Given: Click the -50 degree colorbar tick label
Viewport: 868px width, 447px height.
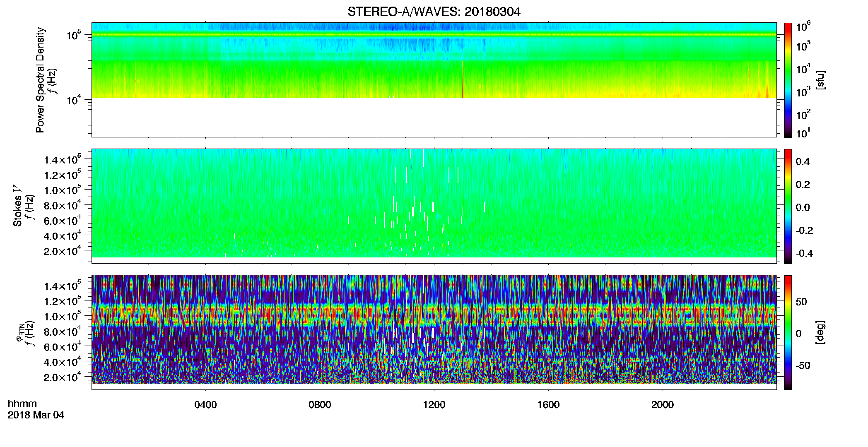Looking at the screenshot, I should click(803, 365).
